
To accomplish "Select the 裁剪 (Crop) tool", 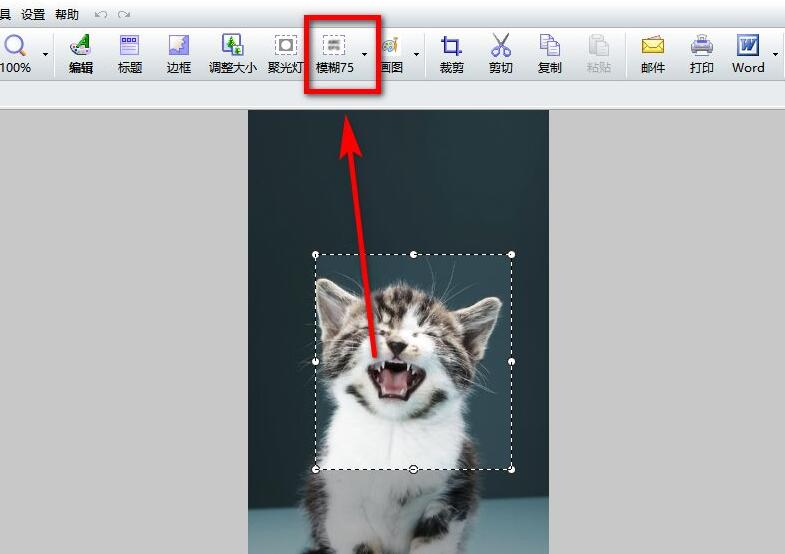I will tap(452, 53).
